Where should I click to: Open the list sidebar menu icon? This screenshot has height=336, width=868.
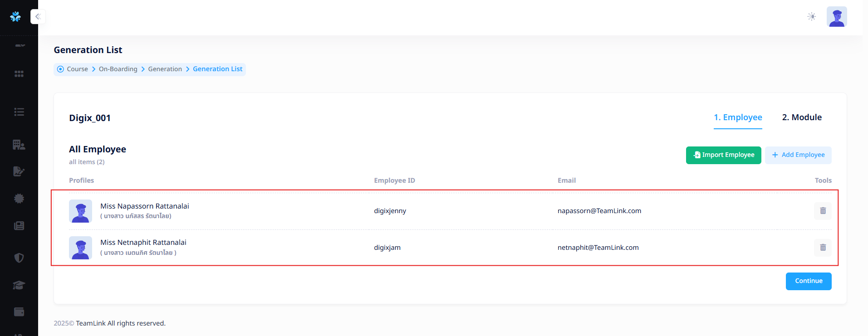(x=19, y=112)
